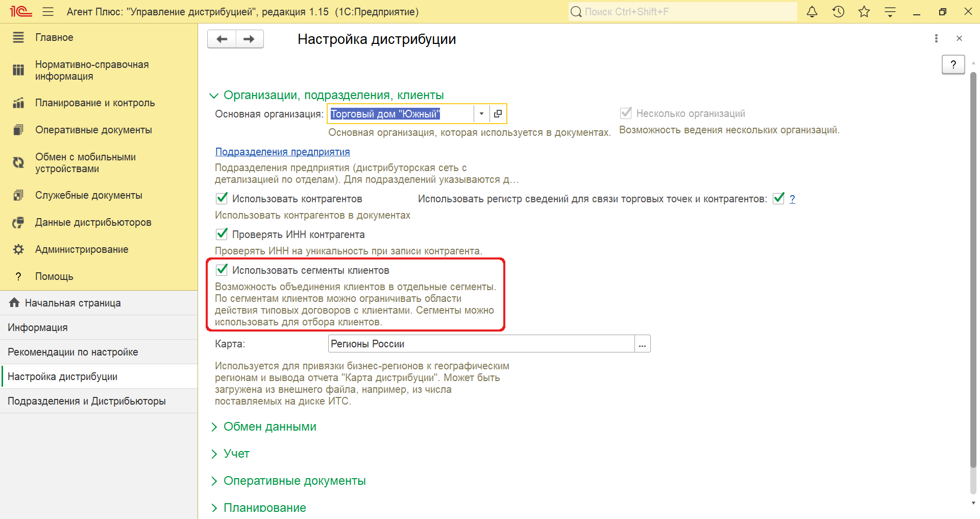The width and height of the screenshot is (980, 519).
Task: Expand Учет section
Action: coord(230,454)
